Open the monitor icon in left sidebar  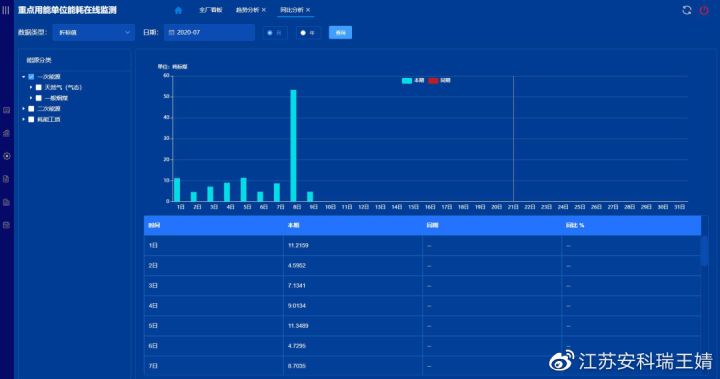click(x=6, y=110)
